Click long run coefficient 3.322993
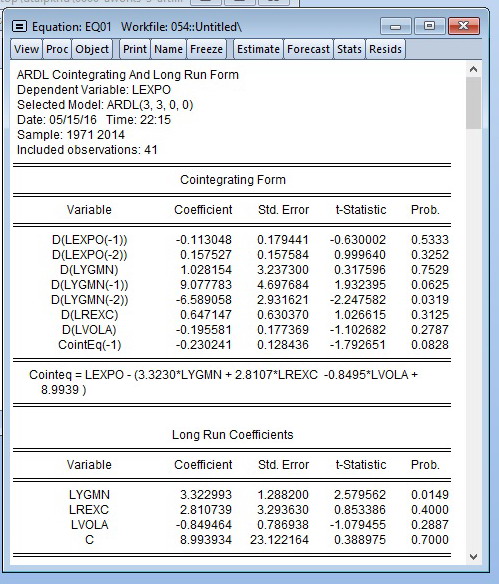Screen dimensions: 499x584 click(x=206, y=495)
